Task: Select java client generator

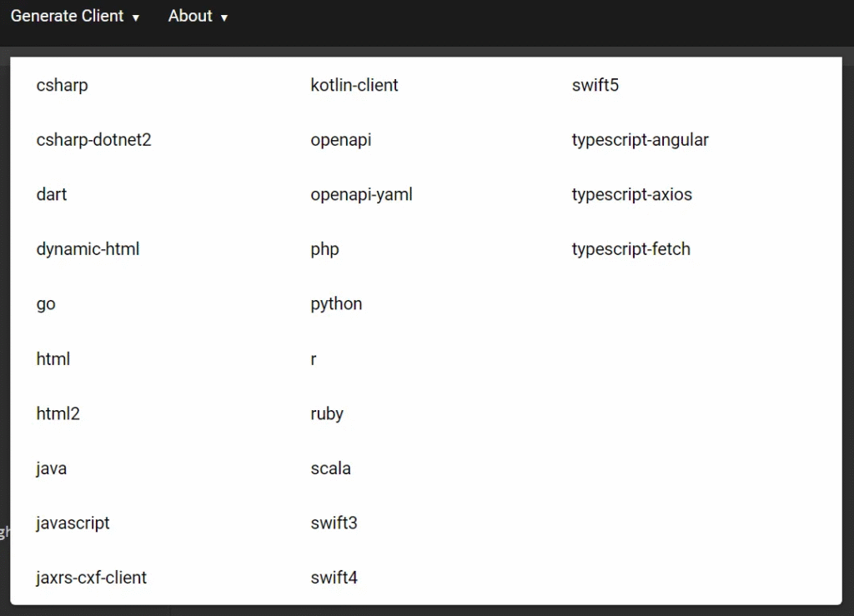Action: (x=51, y=468)
